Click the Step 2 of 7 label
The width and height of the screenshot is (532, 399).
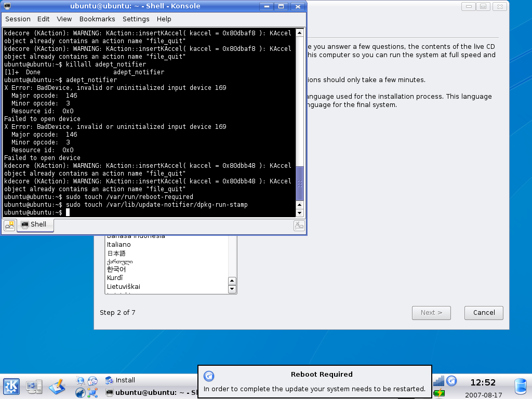click(117, 313)
